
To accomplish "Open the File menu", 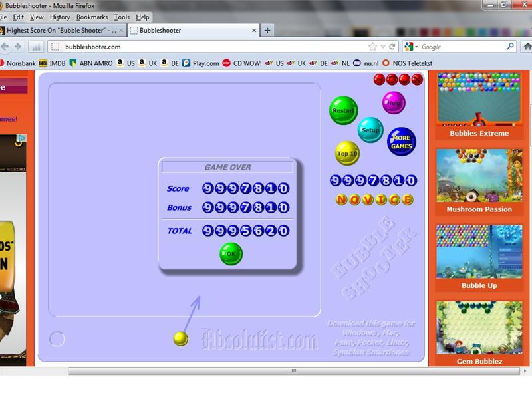I will click(x=3, y=17).
